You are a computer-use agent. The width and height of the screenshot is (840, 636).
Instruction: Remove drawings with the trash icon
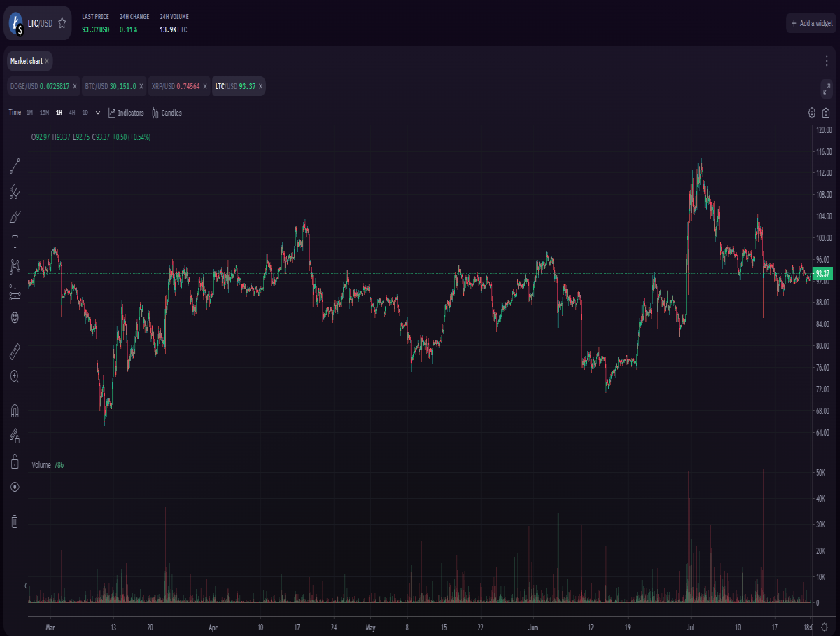(x=15, y=520)
